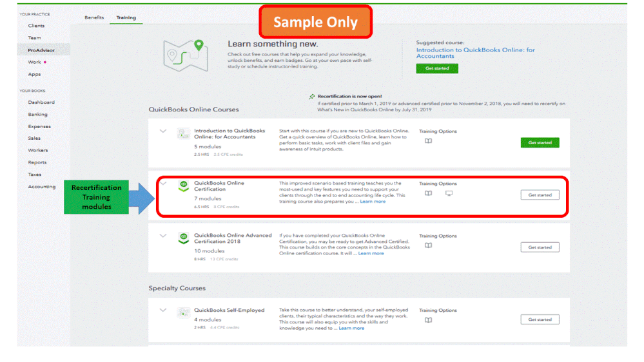The height and width of the screenshot is (362, 644).
Task: Click 'Recertification is now open!' notice text
Action: [349, 97]
